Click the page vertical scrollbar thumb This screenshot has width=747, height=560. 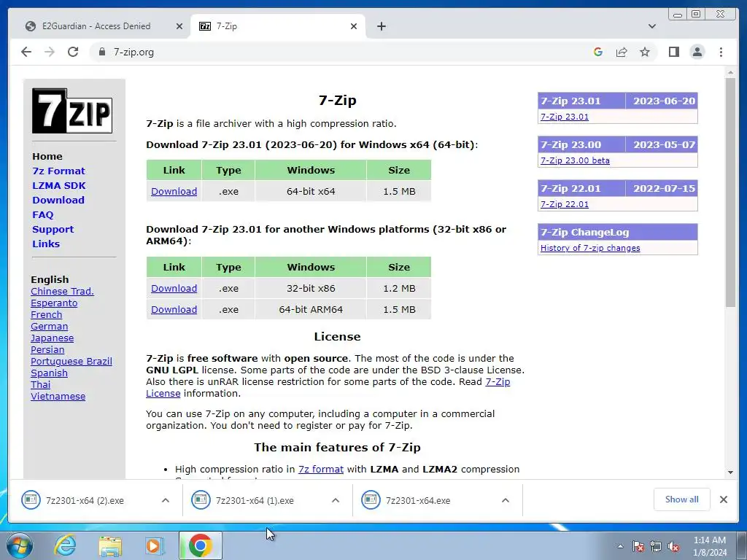click(731, 192)
